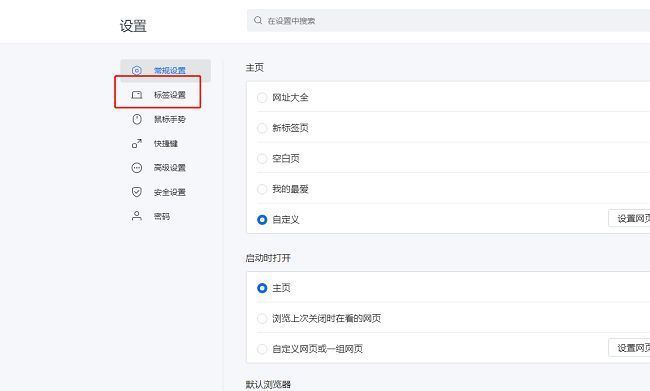The image size is (650, 391).
Task: Click 设置网页 button beside 自定义网页或一组网页
Action: (629, 347)
